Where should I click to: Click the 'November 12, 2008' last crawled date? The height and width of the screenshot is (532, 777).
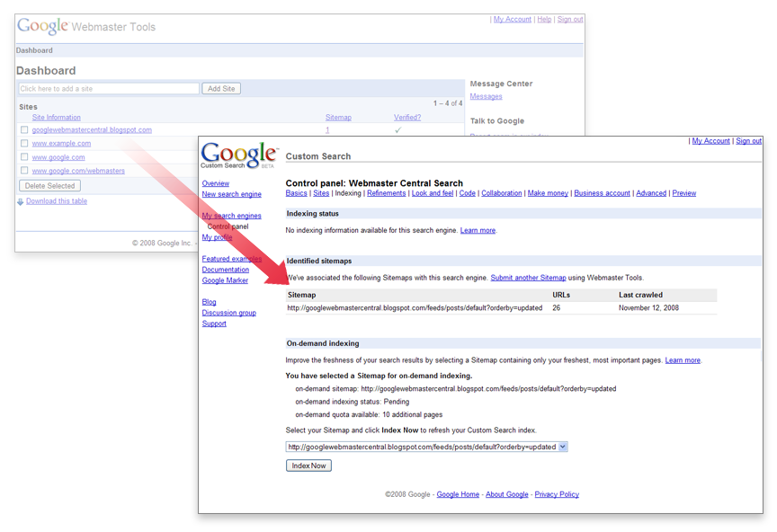pos(648,308)
